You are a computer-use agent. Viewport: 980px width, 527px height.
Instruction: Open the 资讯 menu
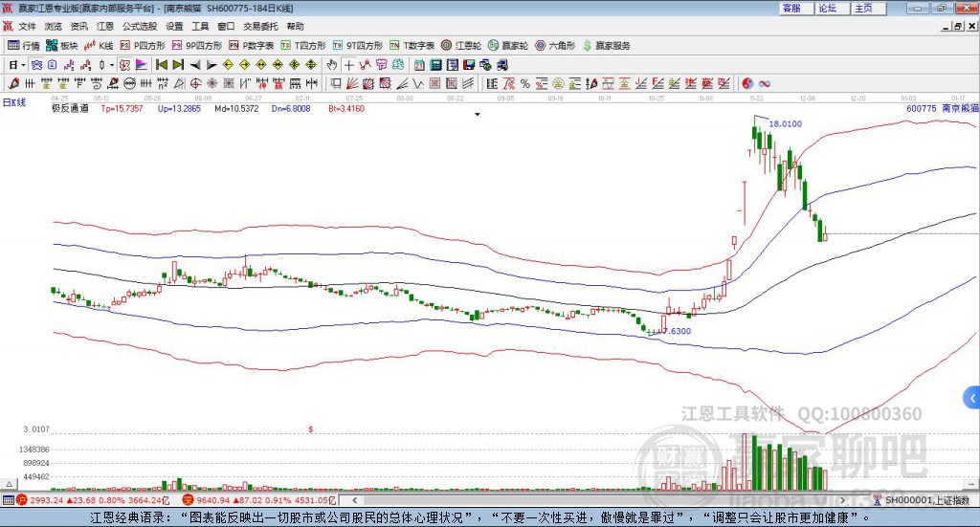(78, 26)
